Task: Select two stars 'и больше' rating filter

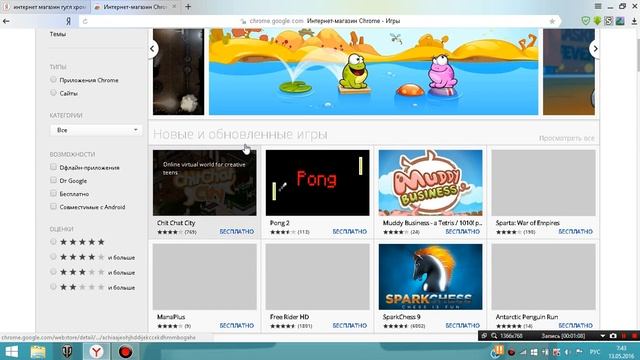Action: coord(53,287)
